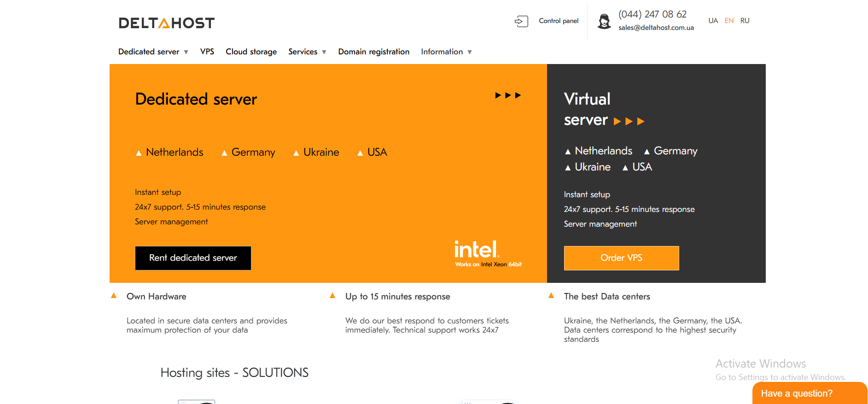Click the Virtual server banner heading
Image resolution: width=868 pixels, height=404 pixels.
[x=587, y=110]
